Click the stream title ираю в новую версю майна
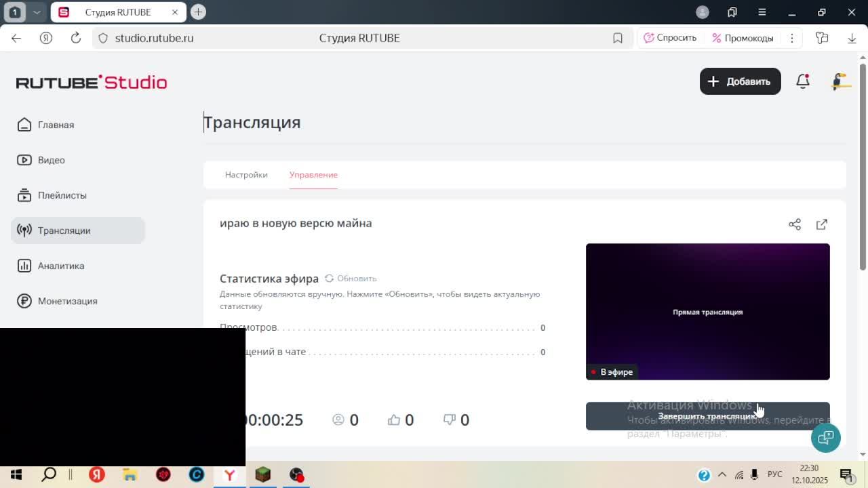Image resolution: width=868 pixels, height=488 pixels. (x=296, y=223)
